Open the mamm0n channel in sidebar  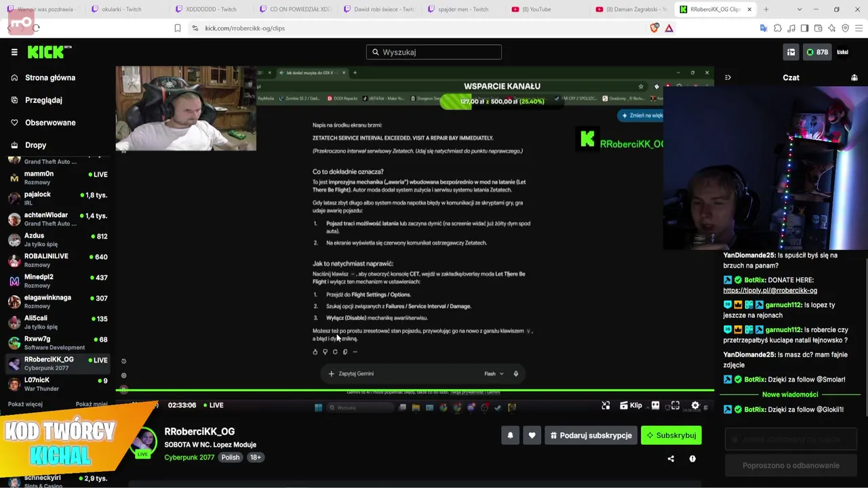tap(58, 178)
